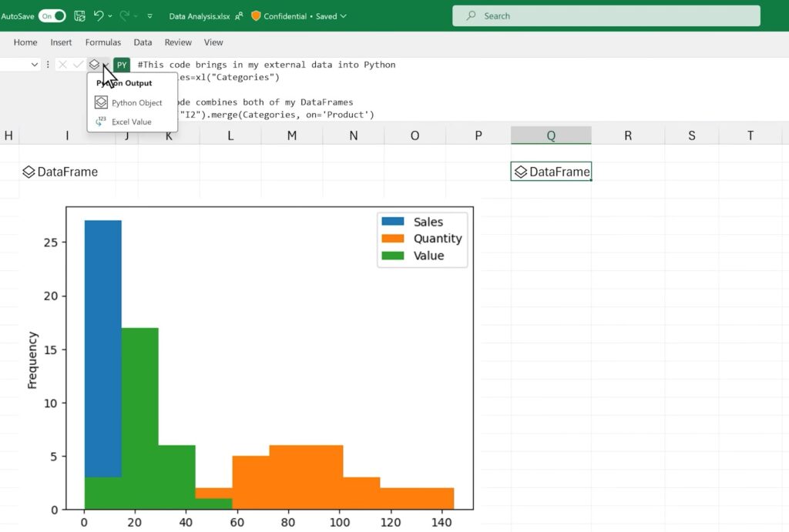Click the DataFrame icon in cell Q2
The width and height of the screenshot is (789, 532).
pyautogui.click(x=522, y=172)
